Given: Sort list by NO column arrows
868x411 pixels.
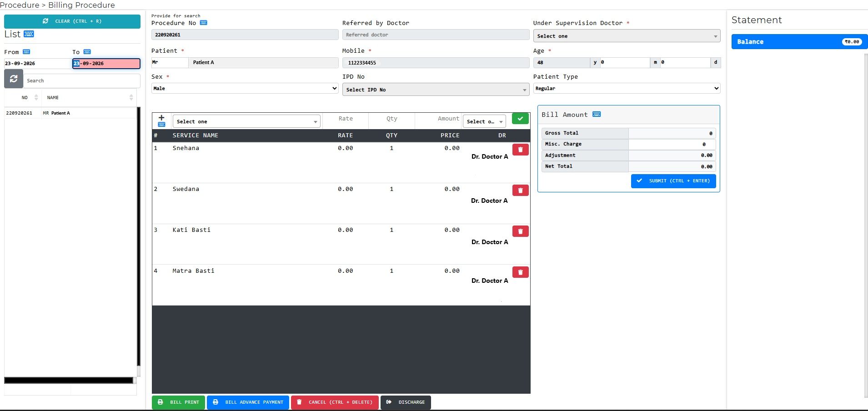Looking at the screenshot, I should coord(36,97).
